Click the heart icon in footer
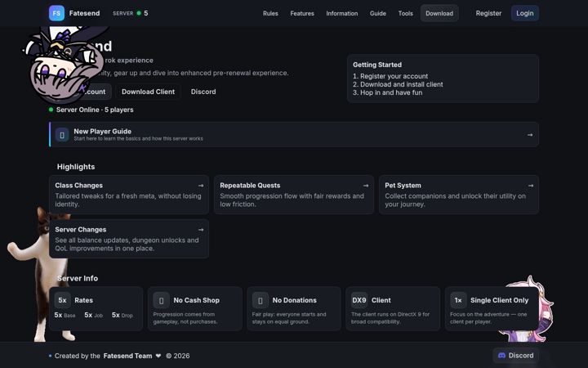 (158, 356)
